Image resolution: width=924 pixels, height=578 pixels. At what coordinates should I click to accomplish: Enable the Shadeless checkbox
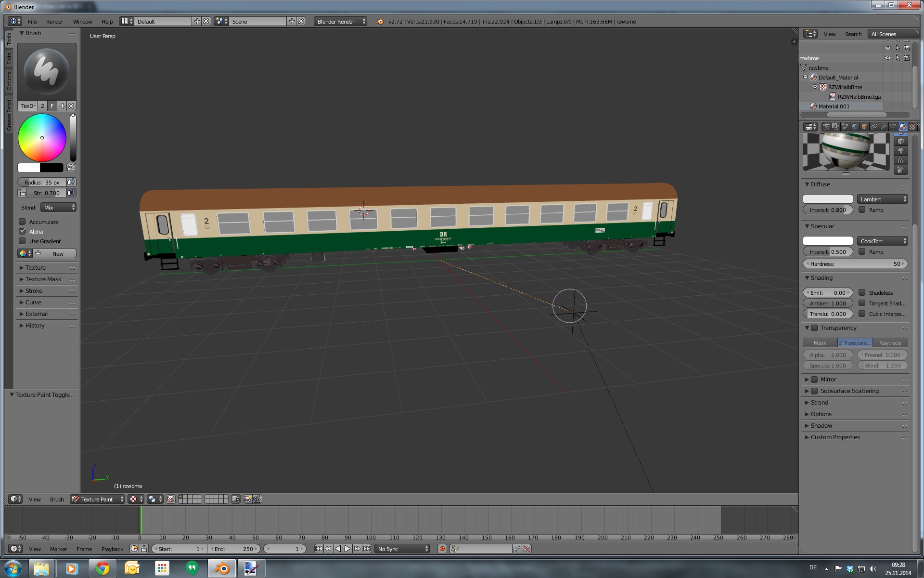(x=862, y=292)
